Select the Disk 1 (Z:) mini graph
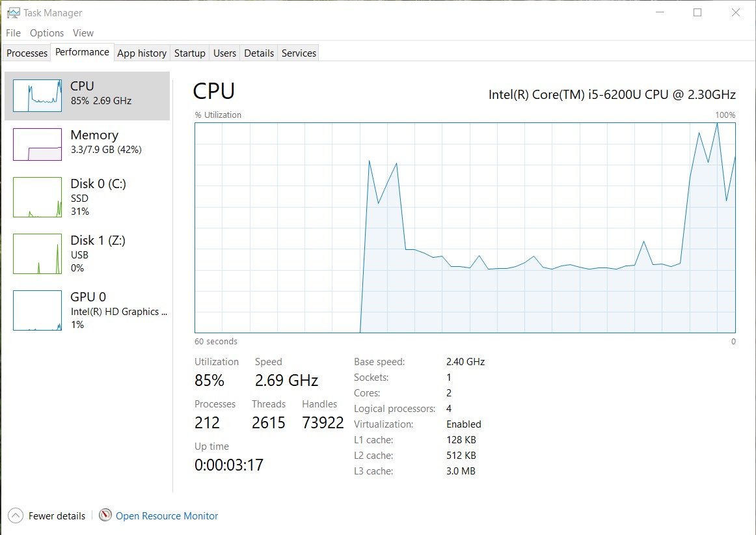 tap(38, 254)
